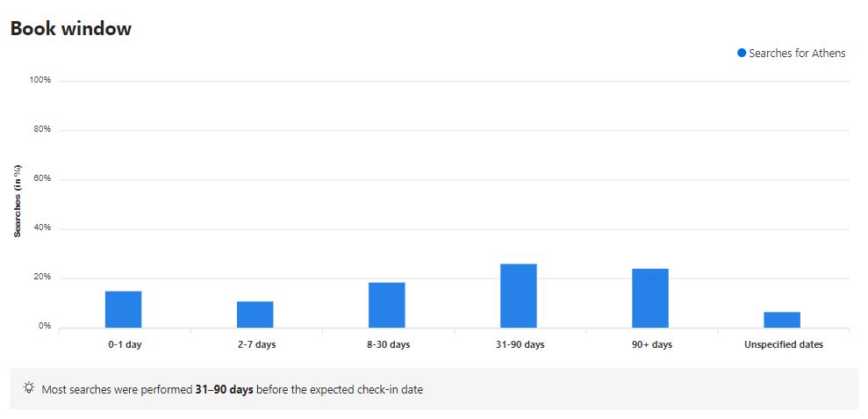
Task: Click the "90+ days" axis label
Action: pyautogui.click(x=651, y=344)
